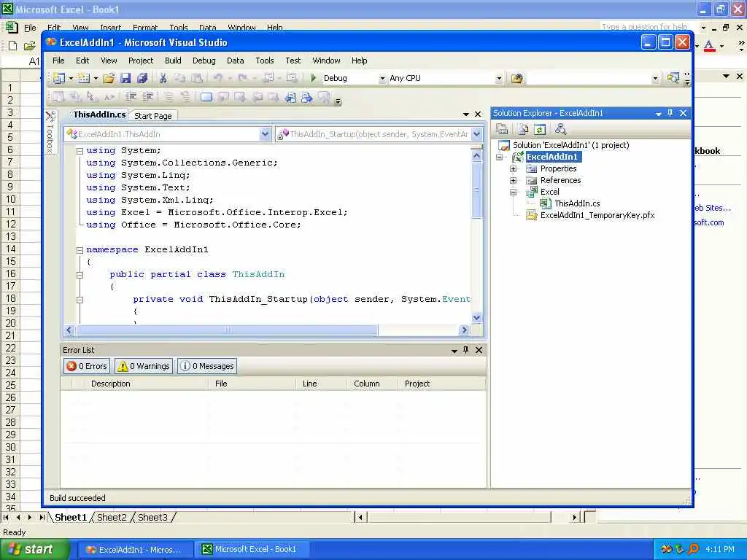Click the Copy icon in toolbar
Screen dimensions: 747x560
coord(180,78)
